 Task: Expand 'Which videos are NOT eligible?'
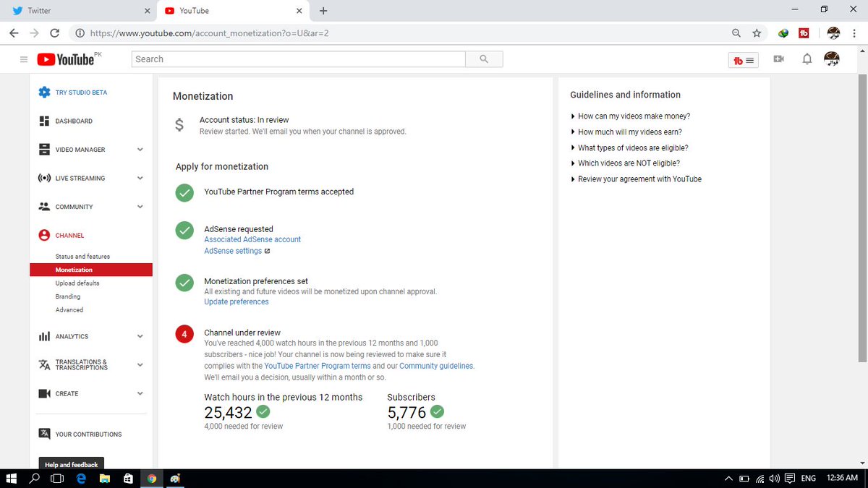point(625,163)
